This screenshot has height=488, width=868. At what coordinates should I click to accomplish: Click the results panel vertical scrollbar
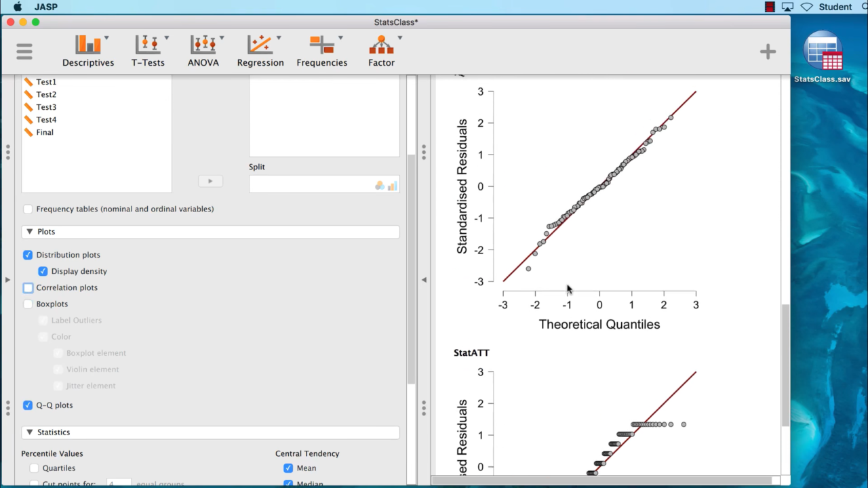click(786, 365)
